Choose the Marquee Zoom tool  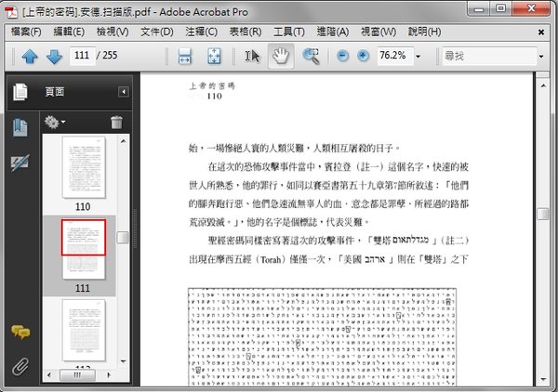[x=311, y=56]
